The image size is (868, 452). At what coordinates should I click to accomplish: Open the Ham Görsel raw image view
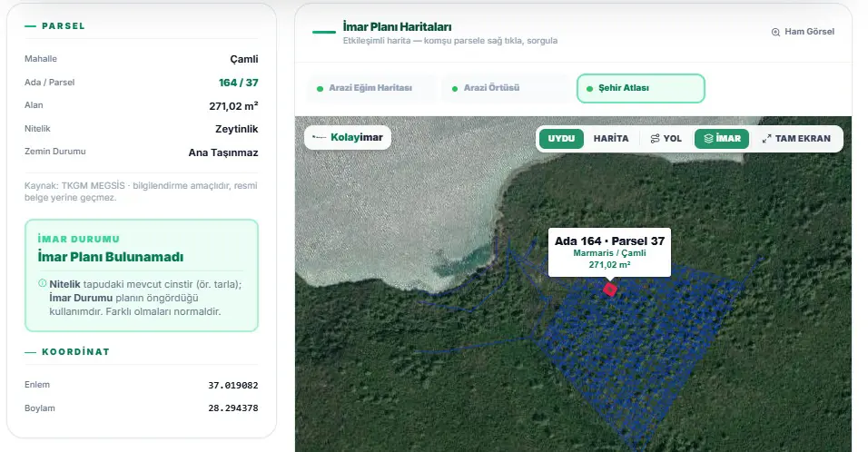pos(803,32)
